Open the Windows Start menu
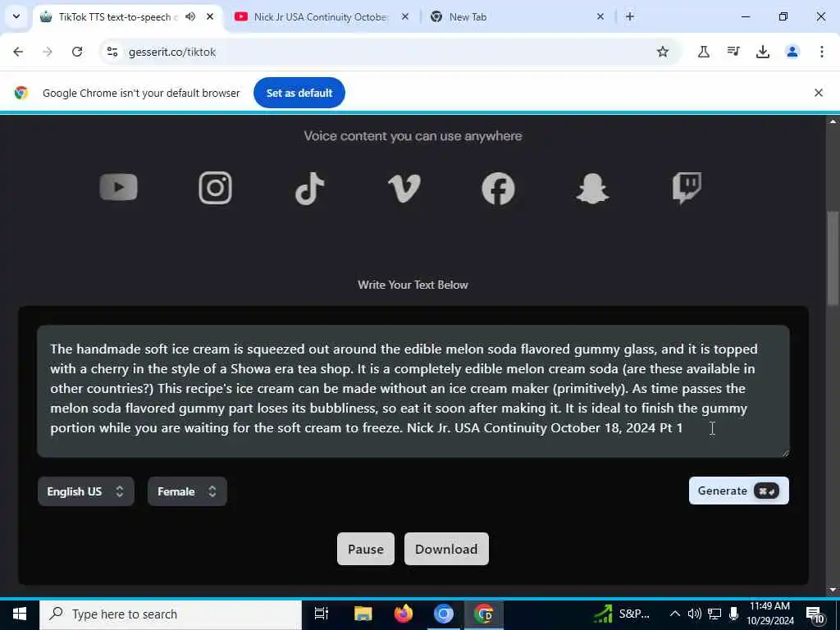This screenshot has height=630, width=840. [x=20, y=614]
